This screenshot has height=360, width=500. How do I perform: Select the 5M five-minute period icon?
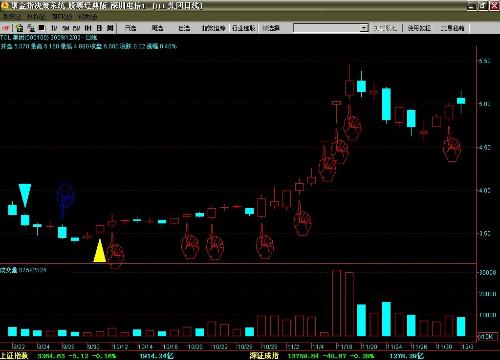pyautogui.click(x=66, y=28)
